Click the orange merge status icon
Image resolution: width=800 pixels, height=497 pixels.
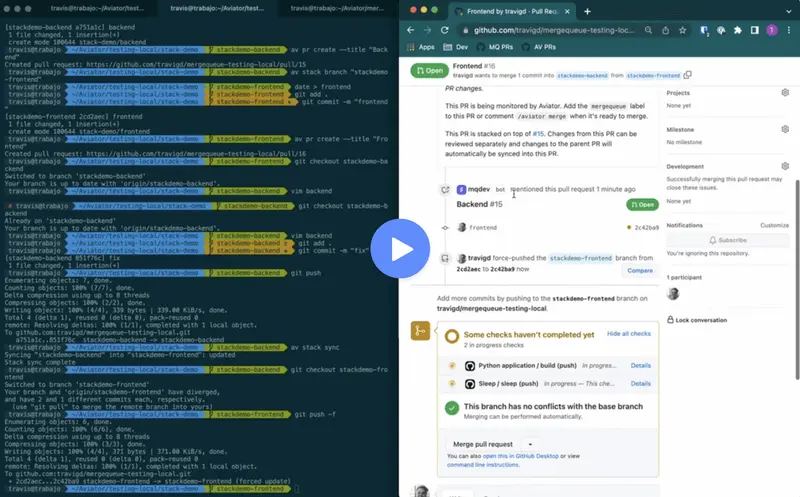click(x=420, y=331)
